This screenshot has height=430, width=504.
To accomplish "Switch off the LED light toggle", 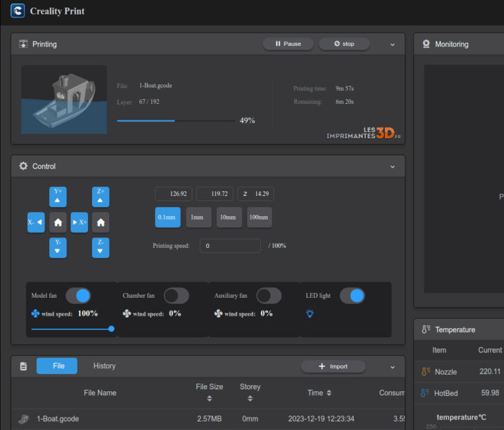I will click(352, 296).
